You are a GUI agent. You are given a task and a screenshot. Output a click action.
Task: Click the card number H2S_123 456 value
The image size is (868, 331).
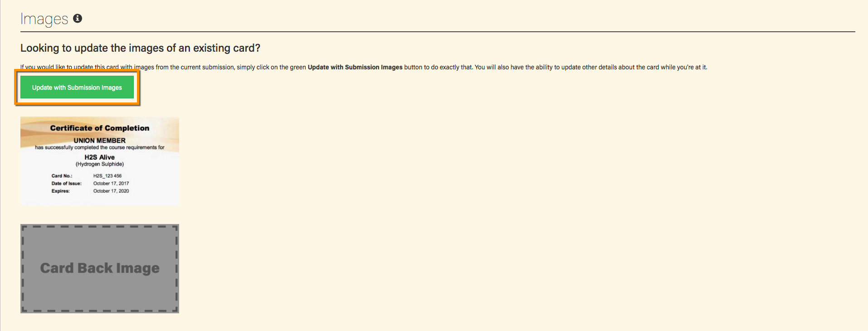click(107, 176)
